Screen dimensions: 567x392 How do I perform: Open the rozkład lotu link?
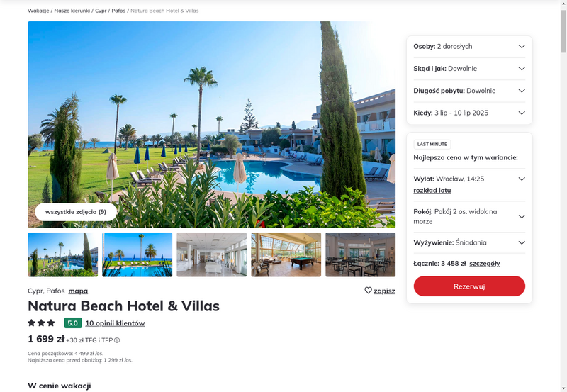point(432,190)
